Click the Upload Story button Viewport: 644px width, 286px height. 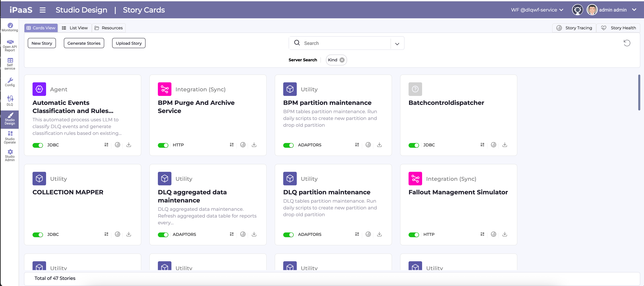(129, 43)
